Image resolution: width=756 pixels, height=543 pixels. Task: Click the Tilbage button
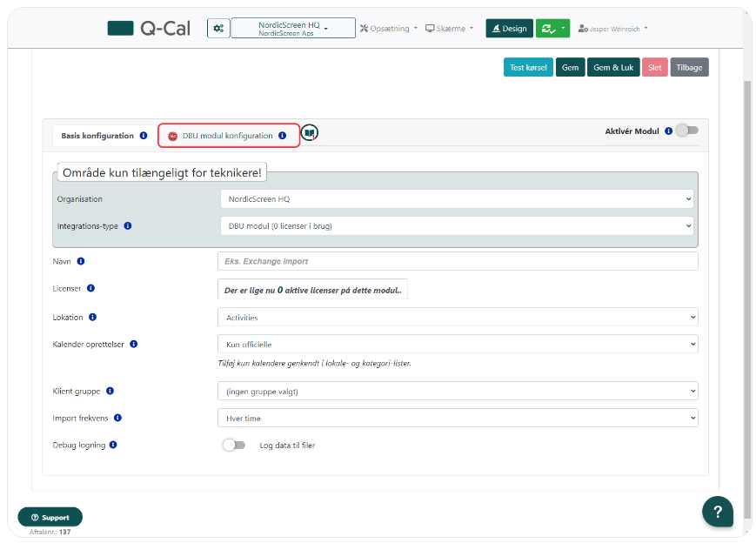[x=689, y=68]
